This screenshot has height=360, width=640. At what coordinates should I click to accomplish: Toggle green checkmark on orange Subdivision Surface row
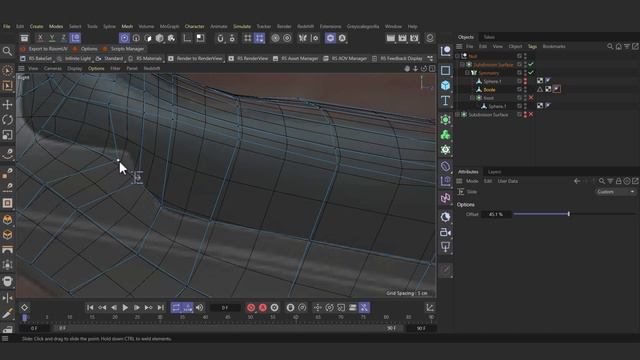531,64
